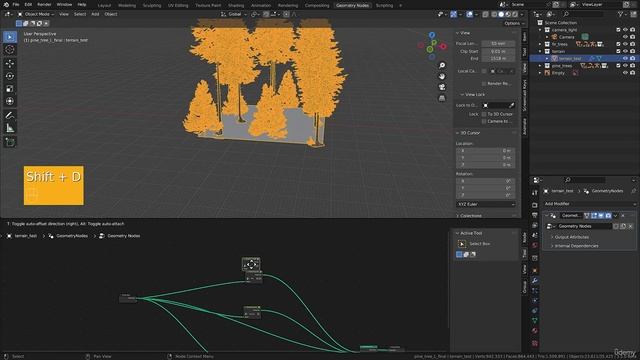Select the Select Box tool in viewport toolbar

coord(10,37)
